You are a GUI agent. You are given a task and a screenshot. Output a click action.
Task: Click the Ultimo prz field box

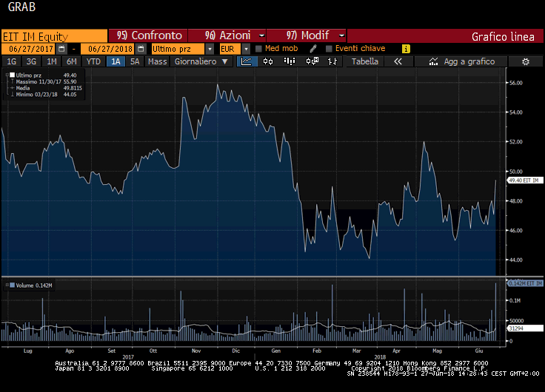(178, 49)
